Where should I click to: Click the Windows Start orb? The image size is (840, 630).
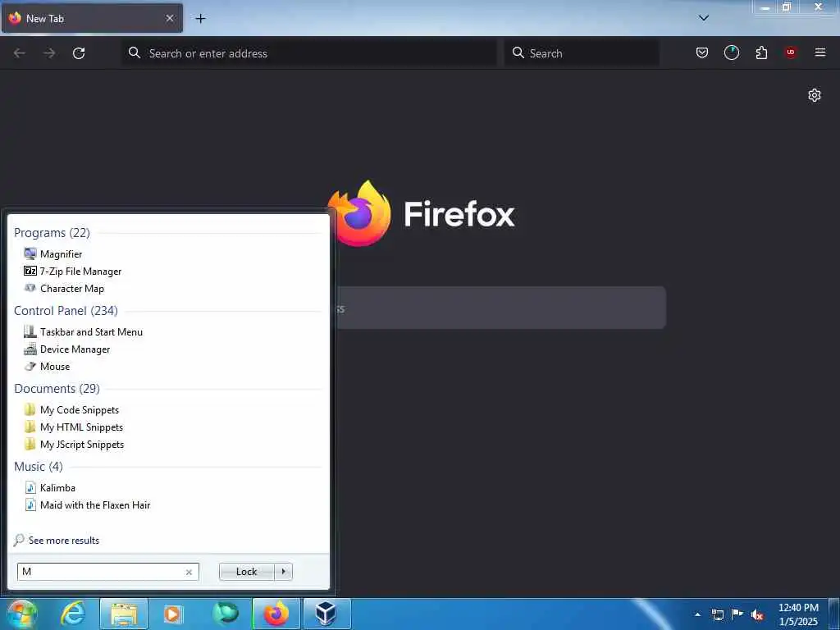(x=21, y=614)
